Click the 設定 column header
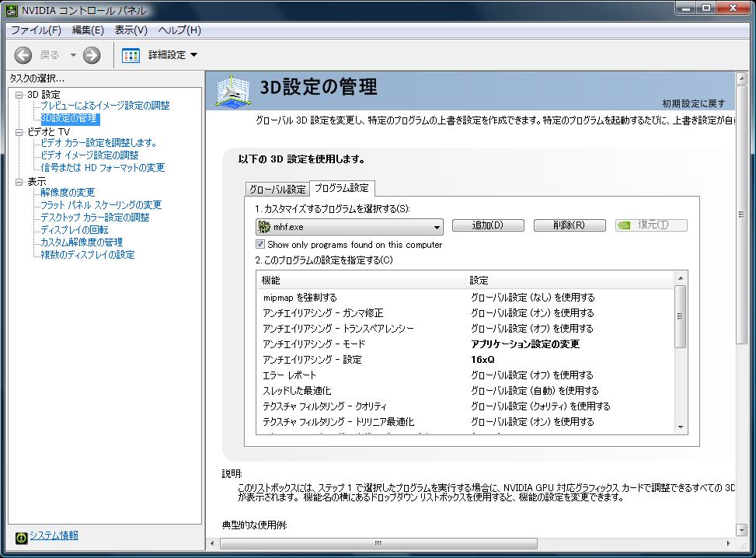 (570, 281)
